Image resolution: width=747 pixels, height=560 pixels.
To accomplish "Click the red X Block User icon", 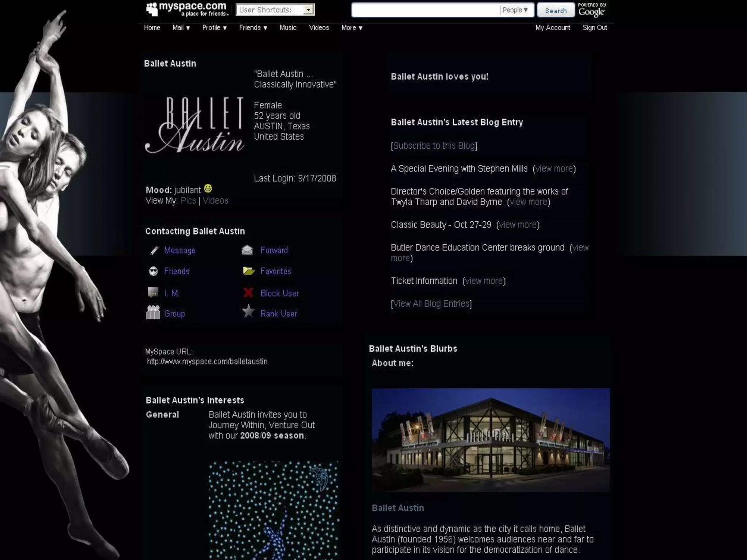I will click(x=248, y=292).
